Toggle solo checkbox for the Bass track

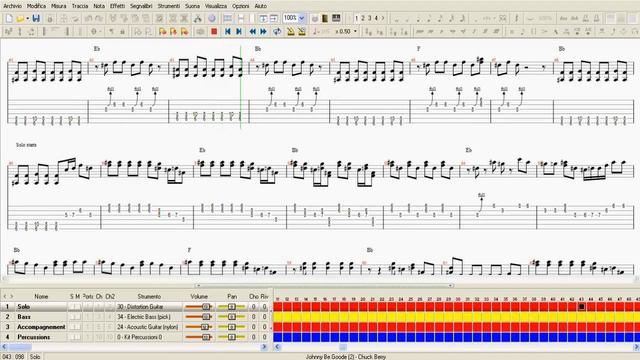(72, 317)
